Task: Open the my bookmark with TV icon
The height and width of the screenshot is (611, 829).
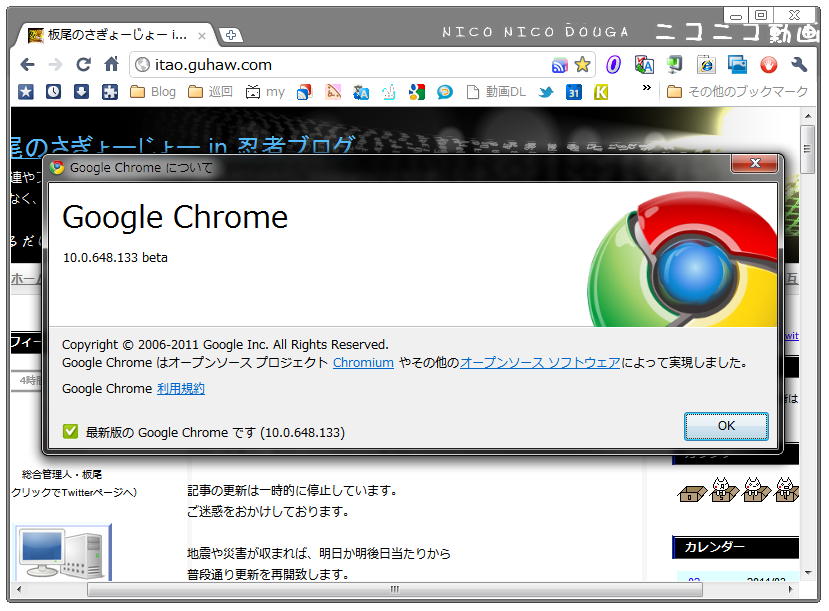Action: (265, 92)
